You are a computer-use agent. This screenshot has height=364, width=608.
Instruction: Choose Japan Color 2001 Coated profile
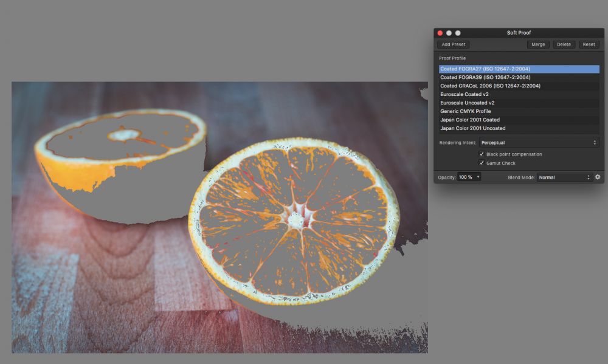[519, 120]
